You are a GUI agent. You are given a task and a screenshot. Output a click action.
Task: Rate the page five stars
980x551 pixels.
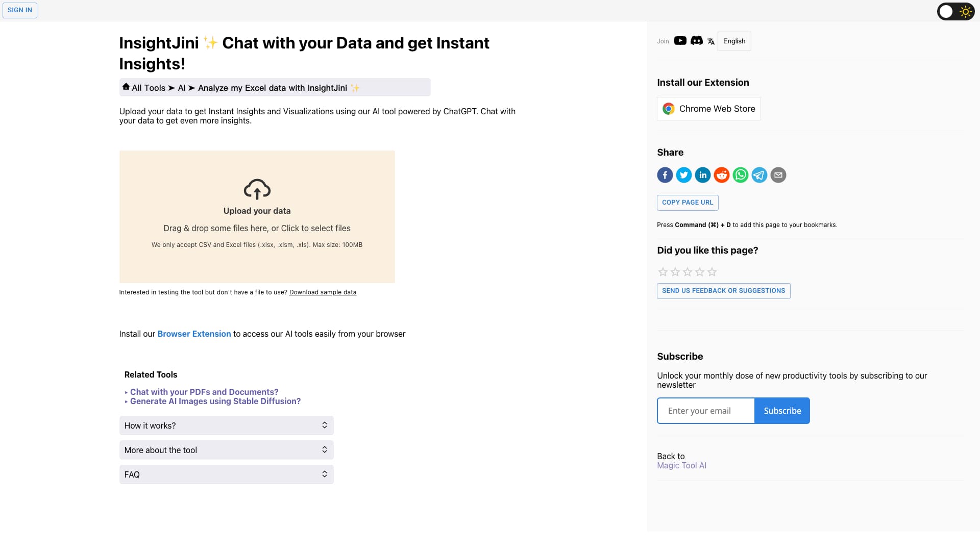click(x=712, y=272)
